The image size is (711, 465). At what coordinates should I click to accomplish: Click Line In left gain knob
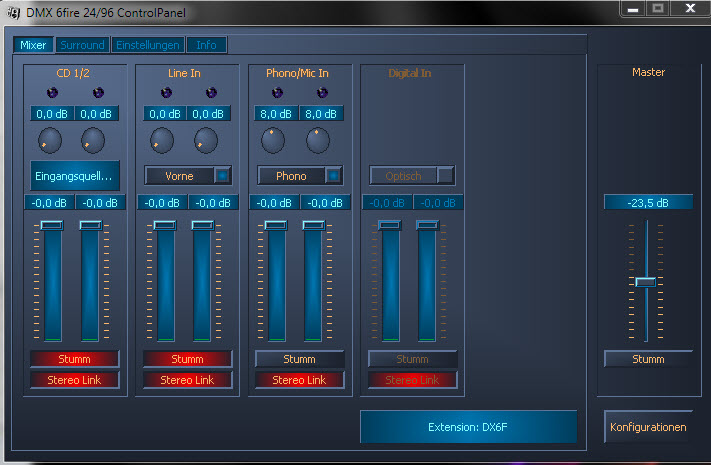[162, 140]
